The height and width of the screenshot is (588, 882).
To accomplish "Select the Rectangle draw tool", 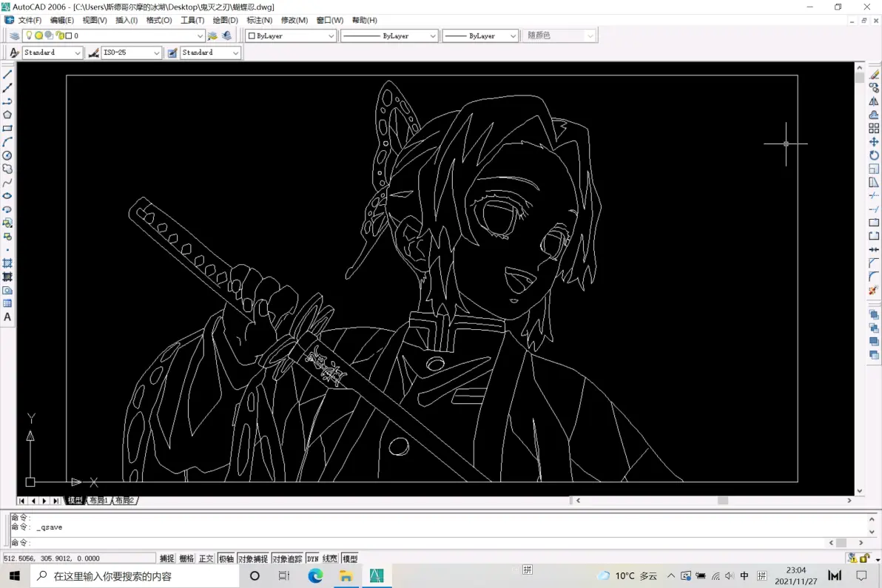I will click(x=7, y=128).
